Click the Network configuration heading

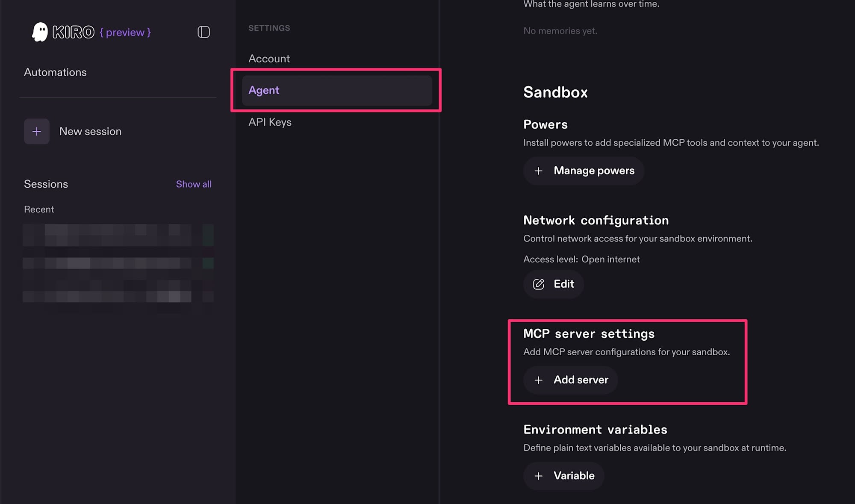[x=596, y=221]
